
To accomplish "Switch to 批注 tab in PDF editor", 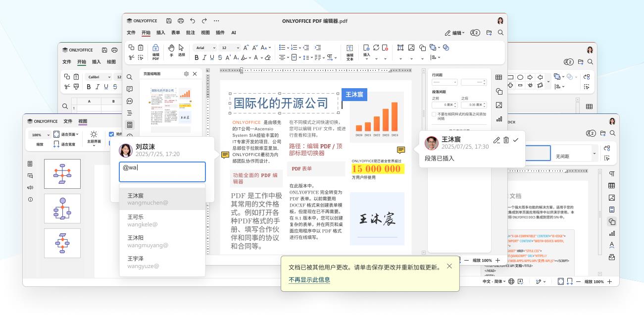I will (x=190, y=33).
